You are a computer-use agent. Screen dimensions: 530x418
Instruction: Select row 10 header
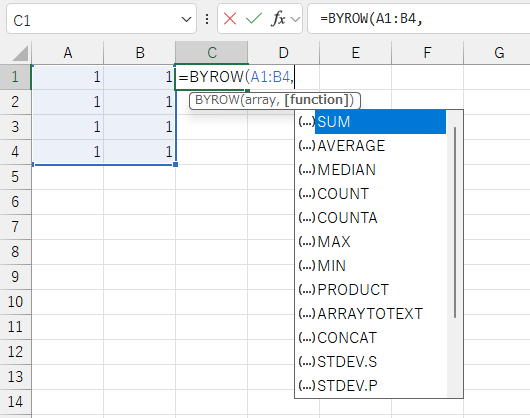(15, 302)
